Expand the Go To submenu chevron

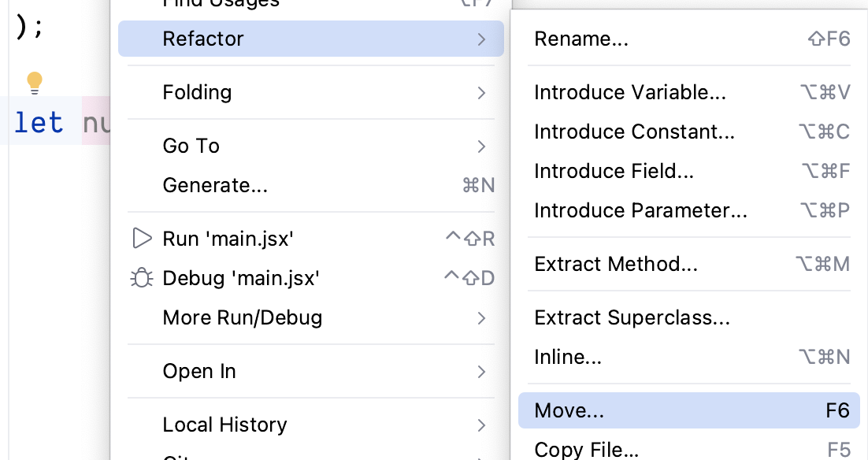481,147
